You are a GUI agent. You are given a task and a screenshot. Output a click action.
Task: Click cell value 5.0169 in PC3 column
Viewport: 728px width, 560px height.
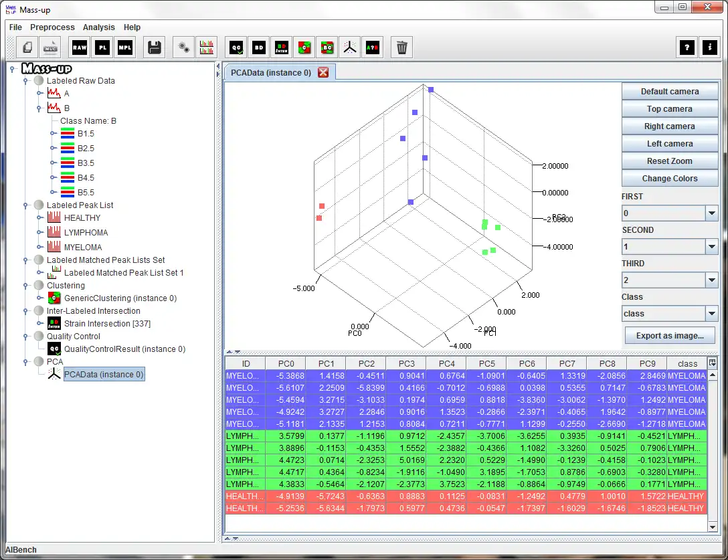click(406, 460)
